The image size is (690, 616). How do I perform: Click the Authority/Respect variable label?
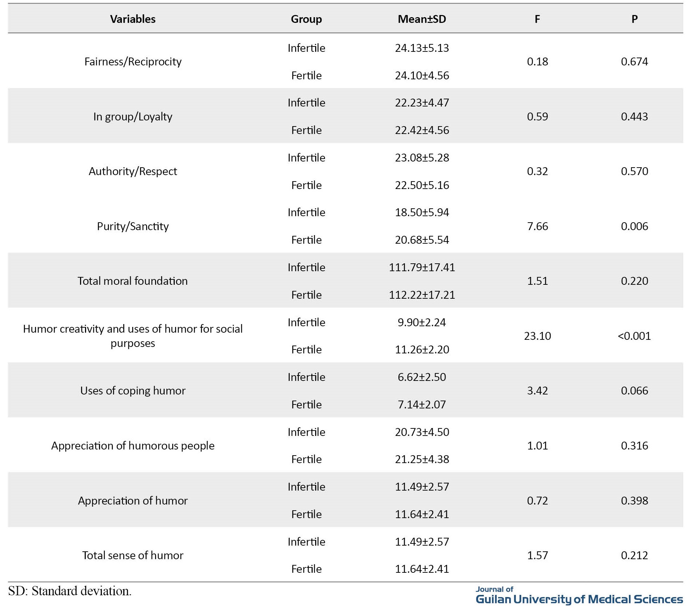point(133,171)
